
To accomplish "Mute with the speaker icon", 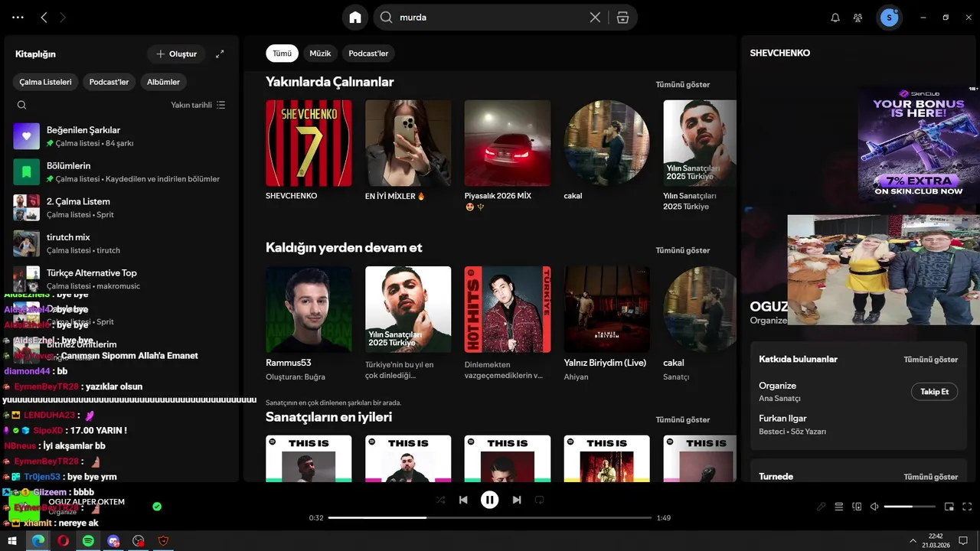I will click(874, 507).
